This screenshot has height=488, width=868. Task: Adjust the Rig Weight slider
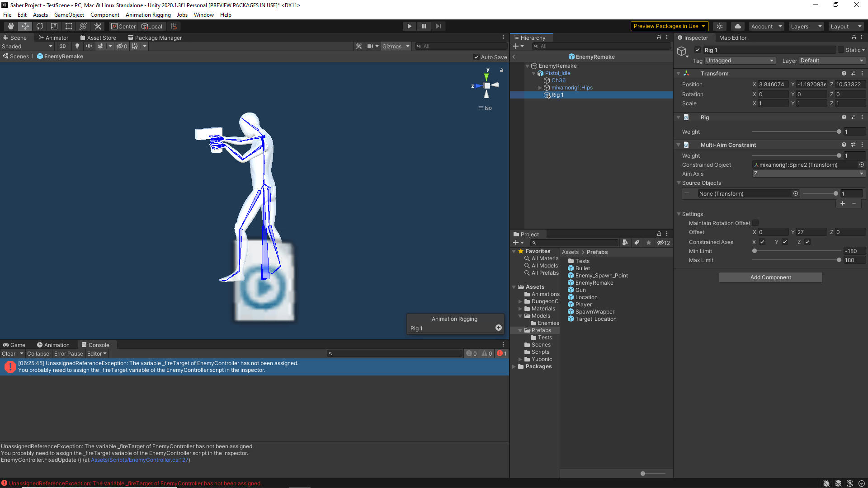(795, 131)
